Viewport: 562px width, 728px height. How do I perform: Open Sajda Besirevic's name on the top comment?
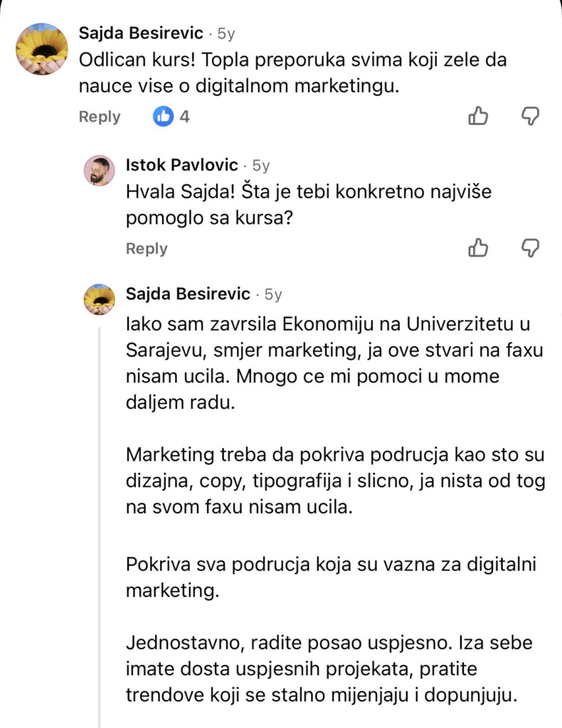pyautogui.click(x=141, y=33)
